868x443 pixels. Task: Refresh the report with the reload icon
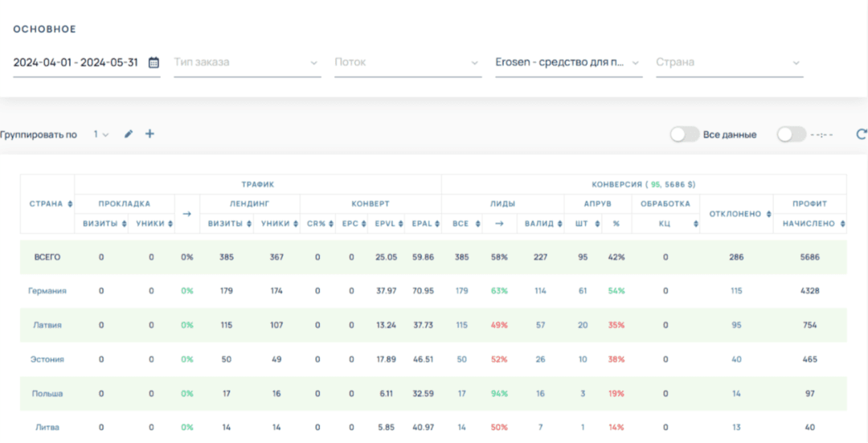[862, 134]
